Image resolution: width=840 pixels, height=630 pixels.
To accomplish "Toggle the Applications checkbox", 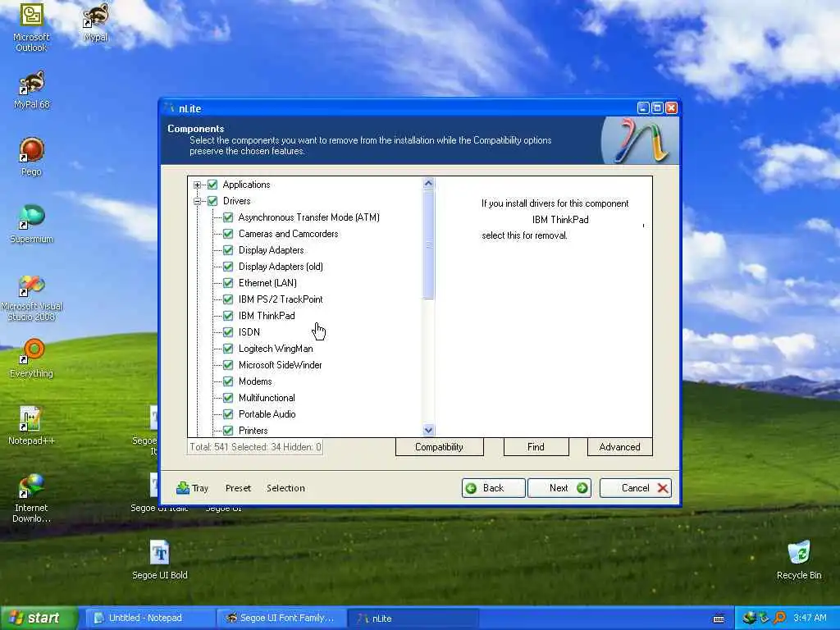I will pyautogui.click(x=212, y=185).
